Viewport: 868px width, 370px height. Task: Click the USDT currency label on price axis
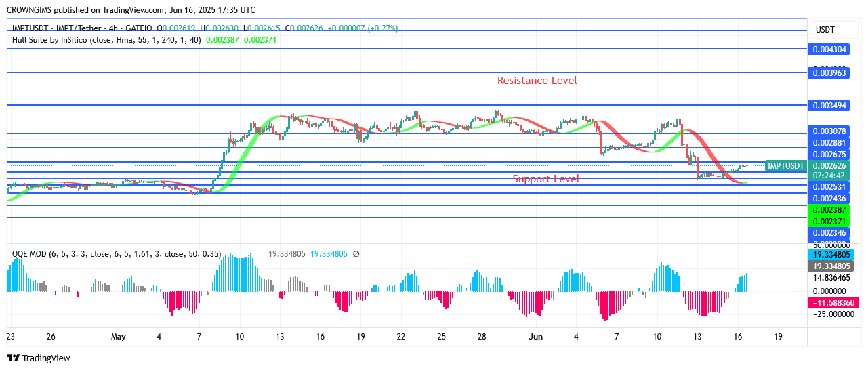pyautogui.click(x=825, y=30)
